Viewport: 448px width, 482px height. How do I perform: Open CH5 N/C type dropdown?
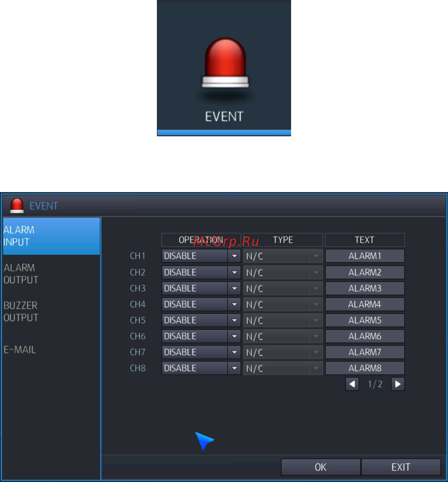[283, 320]
